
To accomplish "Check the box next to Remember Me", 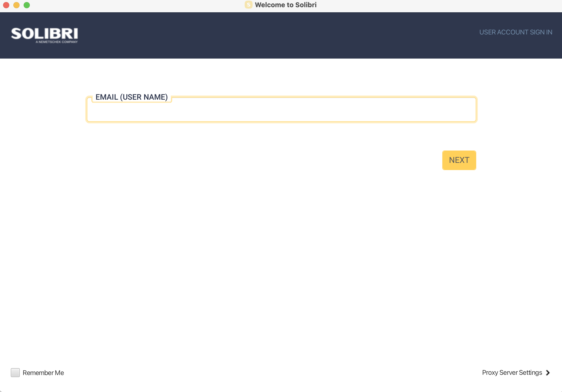I will click(15, 372).
